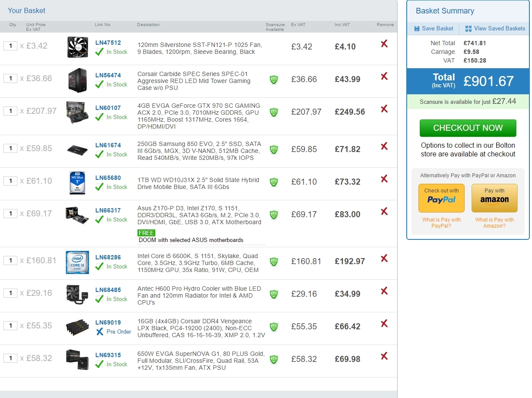
Task: Open product link LN47512
Action: (x=108, y=43)
